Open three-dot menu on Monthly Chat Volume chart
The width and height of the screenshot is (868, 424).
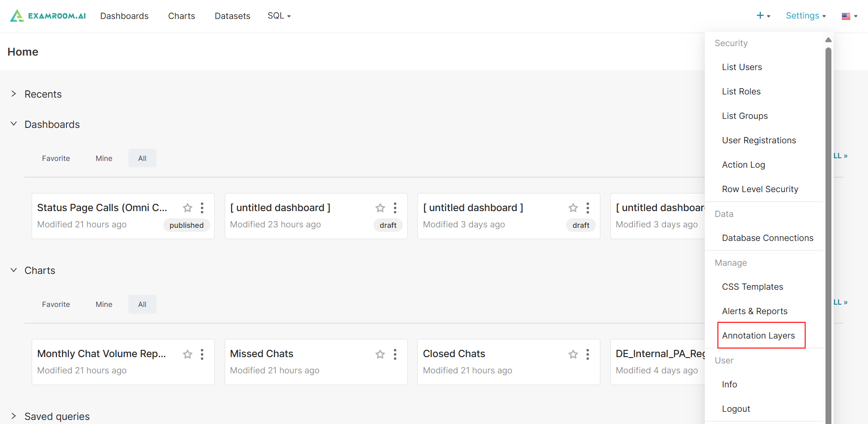tap(202, 354)
